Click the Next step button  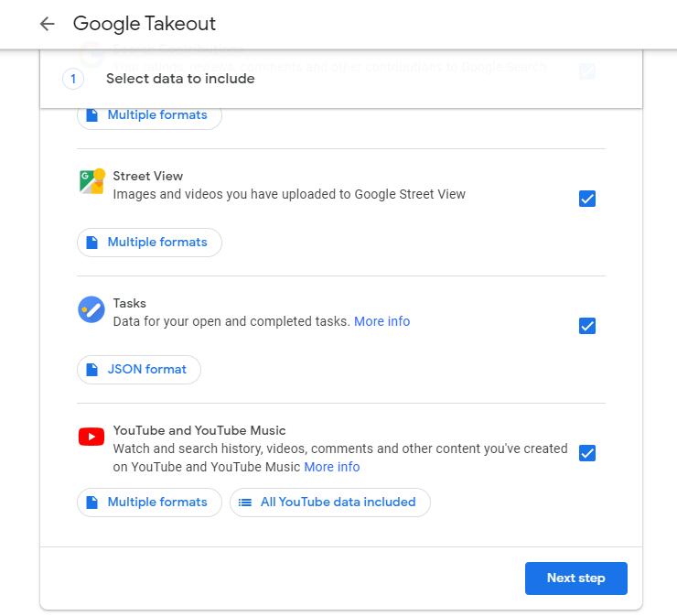(x=576, y=578)
